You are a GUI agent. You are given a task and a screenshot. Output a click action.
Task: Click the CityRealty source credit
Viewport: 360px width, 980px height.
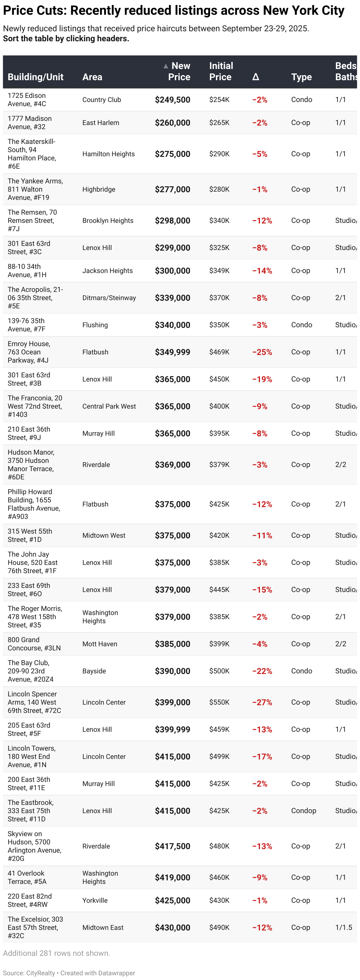[40, 973]
